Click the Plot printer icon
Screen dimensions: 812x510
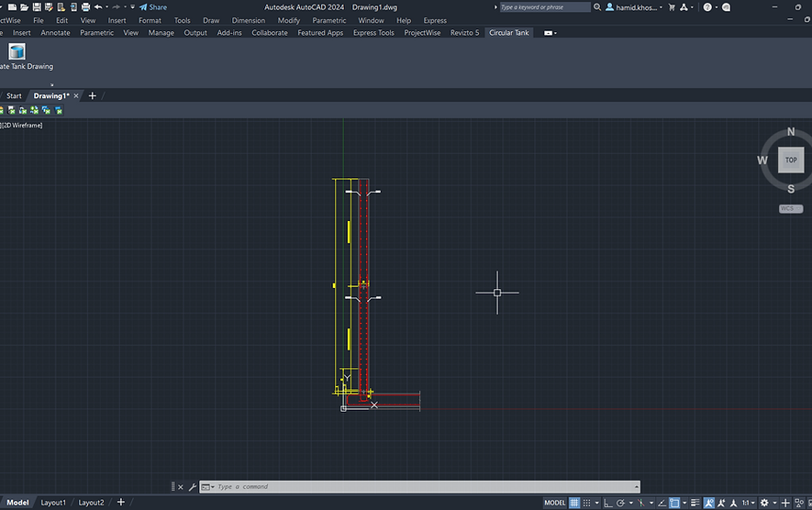point(86,7)
